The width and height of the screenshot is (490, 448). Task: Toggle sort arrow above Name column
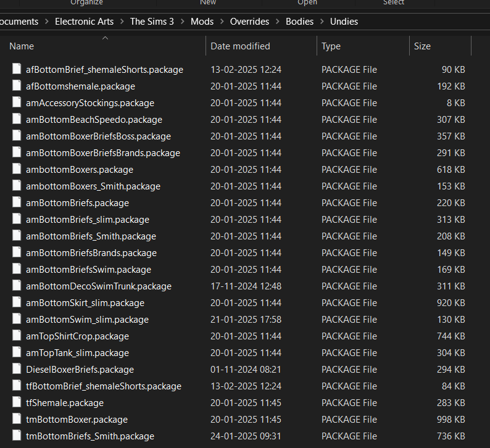point(106,38)
